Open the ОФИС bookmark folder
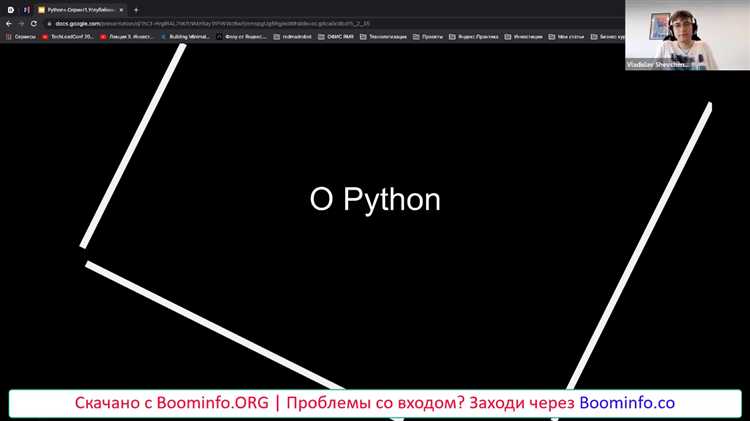 336,36
